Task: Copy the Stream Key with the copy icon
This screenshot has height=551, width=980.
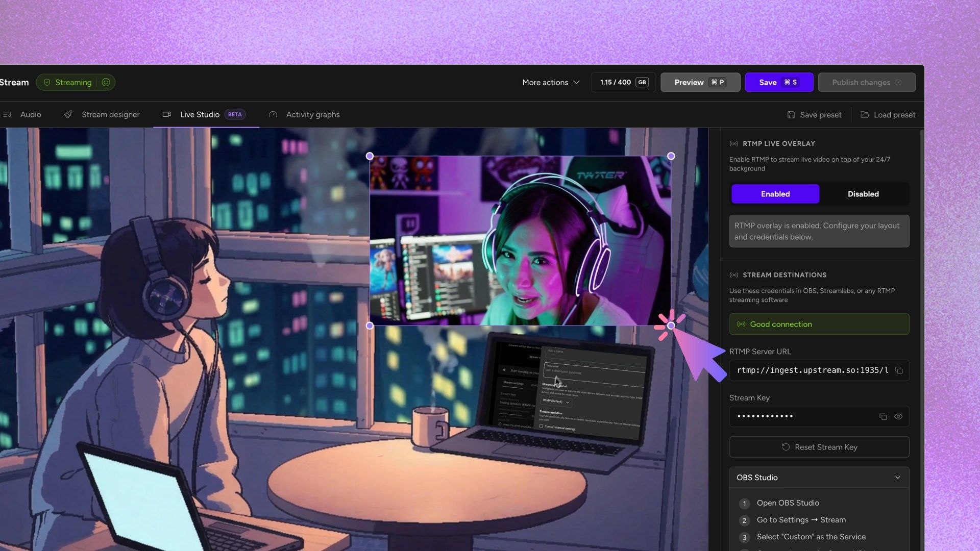Action: tap(883, 416)
